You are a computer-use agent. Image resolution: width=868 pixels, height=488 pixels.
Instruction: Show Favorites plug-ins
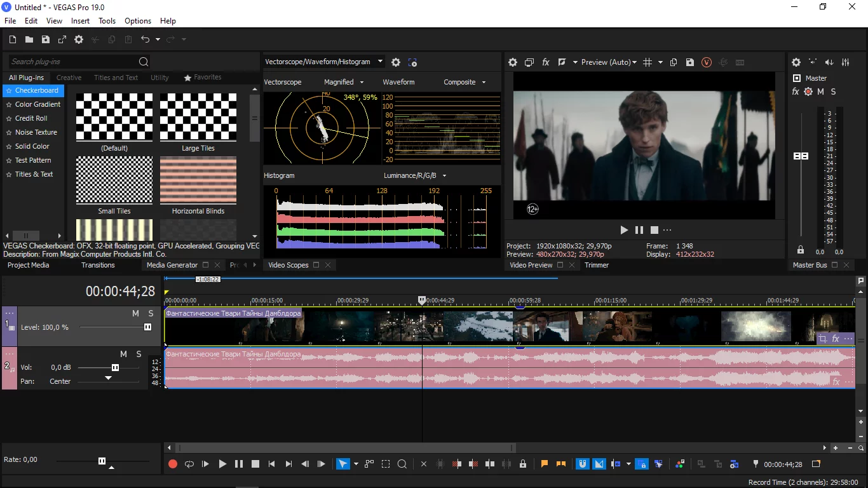[x=203, y=78]
